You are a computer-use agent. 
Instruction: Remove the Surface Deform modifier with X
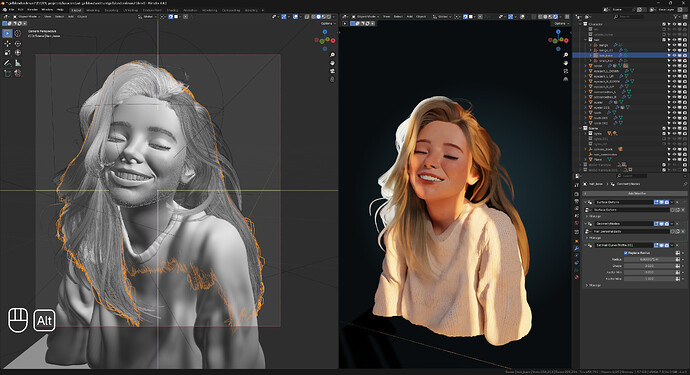[x=677, y=202]
